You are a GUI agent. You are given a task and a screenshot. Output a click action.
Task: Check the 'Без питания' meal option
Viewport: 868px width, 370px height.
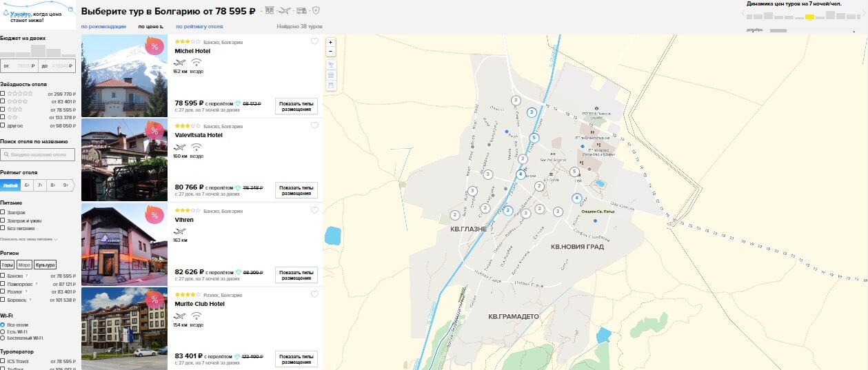click(3, 228)
